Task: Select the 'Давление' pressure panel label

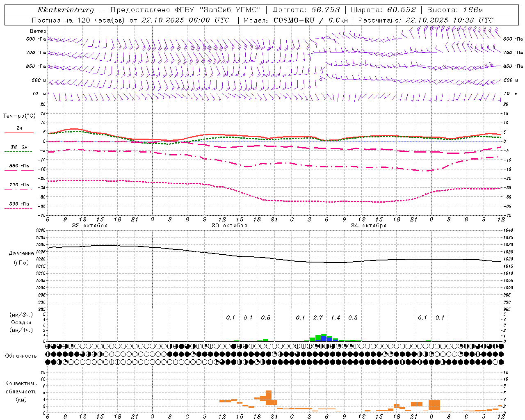Action: coord(21,253)
